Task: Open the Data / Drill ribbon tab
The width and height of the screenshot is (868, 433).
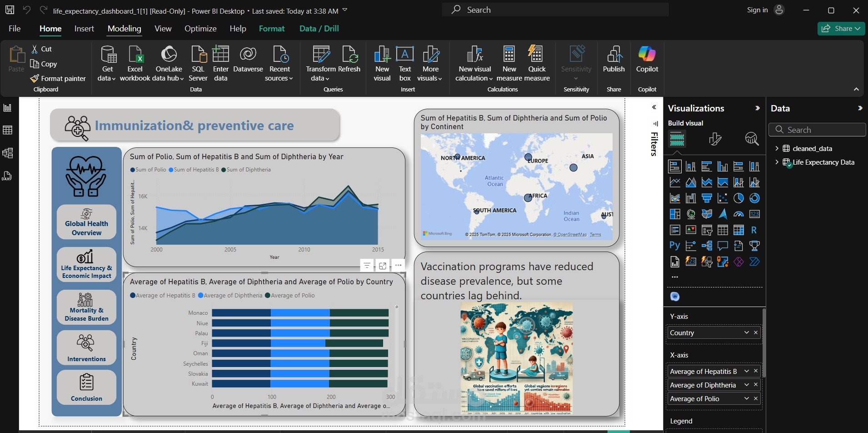Action: coord(319,29)
